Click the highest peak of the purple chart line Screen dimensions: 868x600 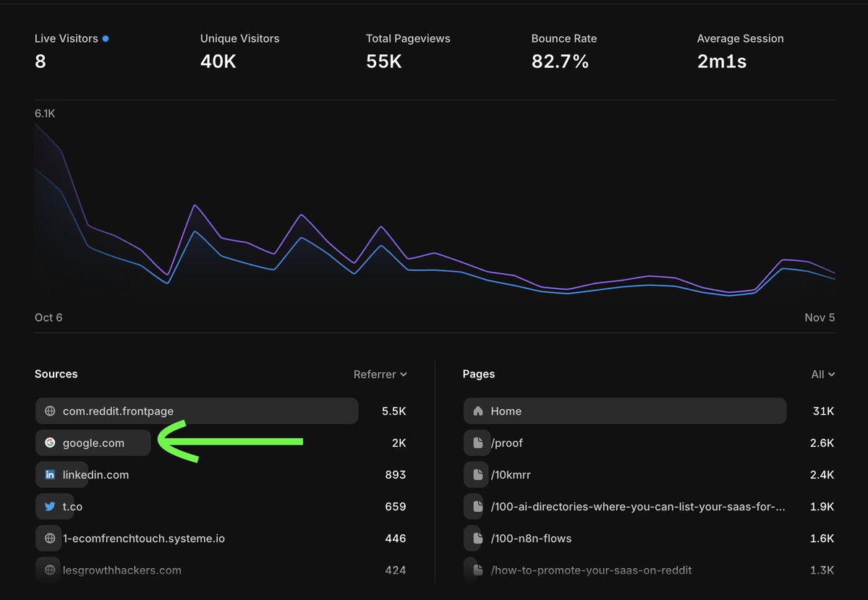pyautogui.click(x=35, y=124)
